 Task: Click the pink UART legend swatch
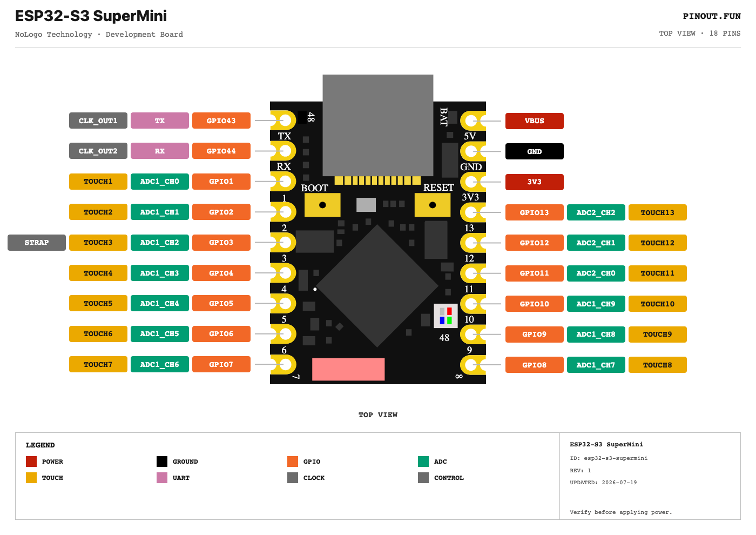[162, 478]
